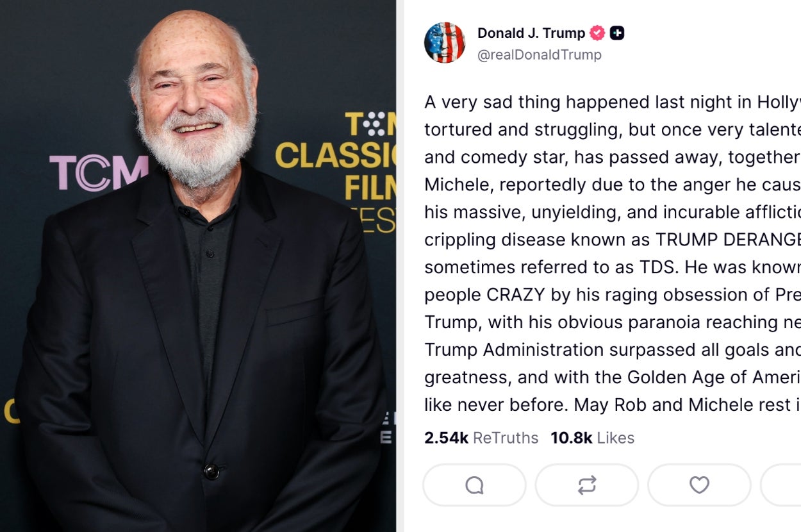Click the partially visible fourth action button

pyautogui.click(x=783, y=485)
